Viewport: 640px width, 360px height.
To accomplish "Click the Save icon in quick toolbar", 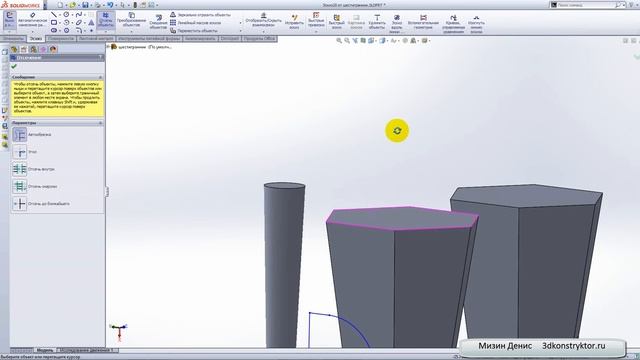I will 85,5.
